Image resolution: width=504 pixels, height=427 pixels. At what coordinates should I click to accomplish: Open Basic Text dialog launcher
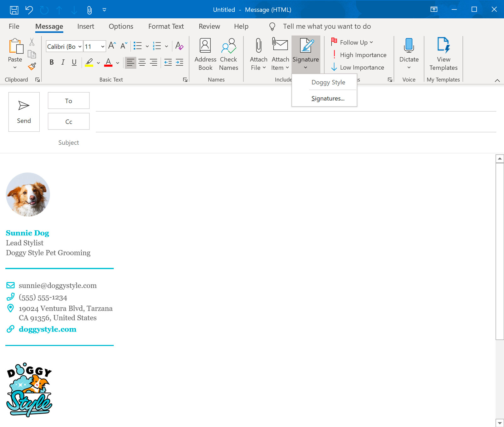(185, 80)
